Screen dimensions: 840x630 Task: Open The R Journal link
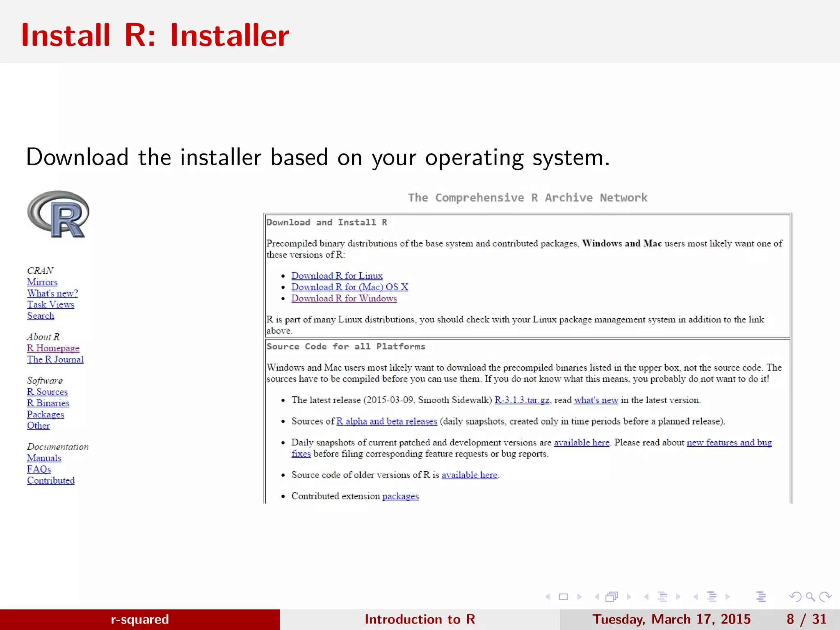click(x=55, y=359)
